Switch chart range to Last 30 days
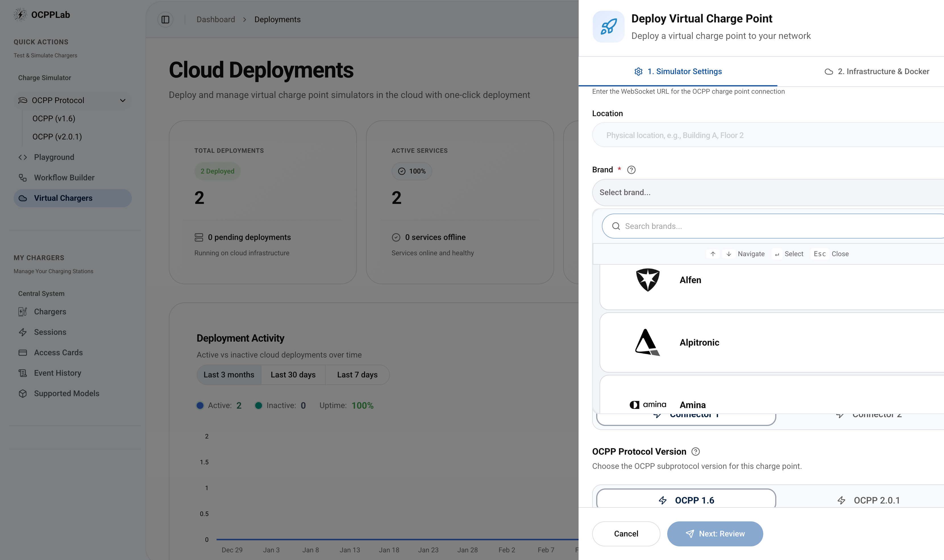 tap(293, 375)
